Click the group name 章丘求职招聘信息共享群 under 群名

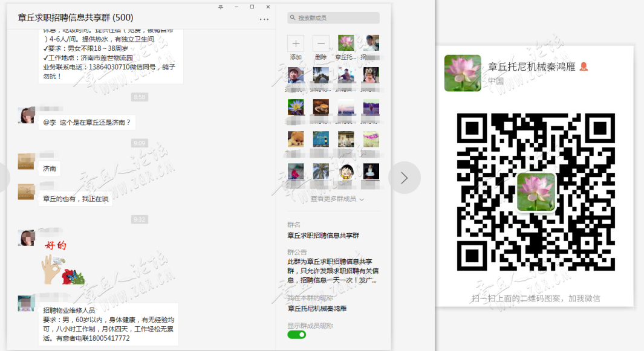(324, 236)
